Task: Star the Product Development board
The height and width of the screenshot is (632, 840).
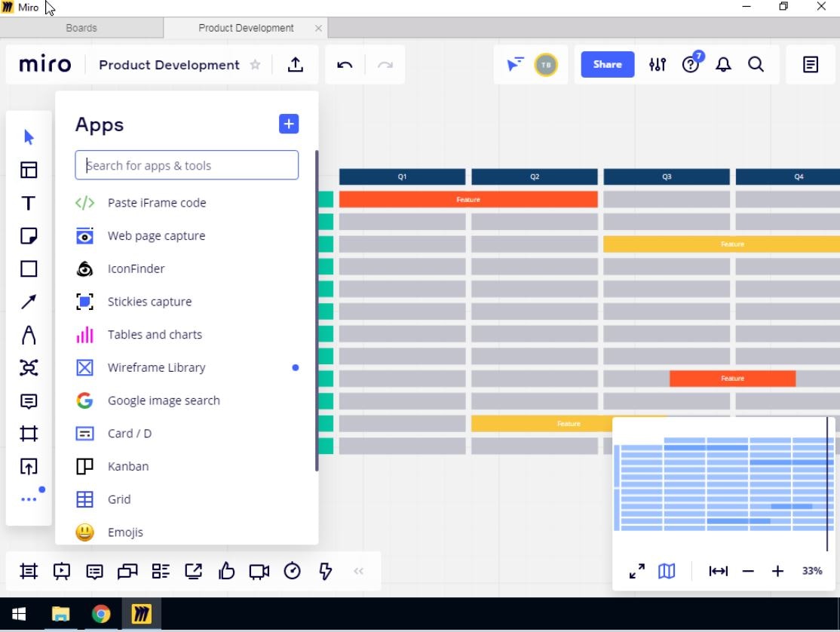Action: [x=256, y=65]
